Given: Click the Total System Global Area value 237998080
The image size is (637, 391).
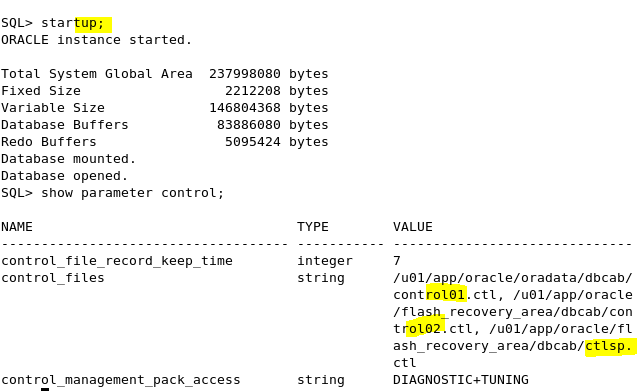Looking at the screenshot, I should coord(245,74).
